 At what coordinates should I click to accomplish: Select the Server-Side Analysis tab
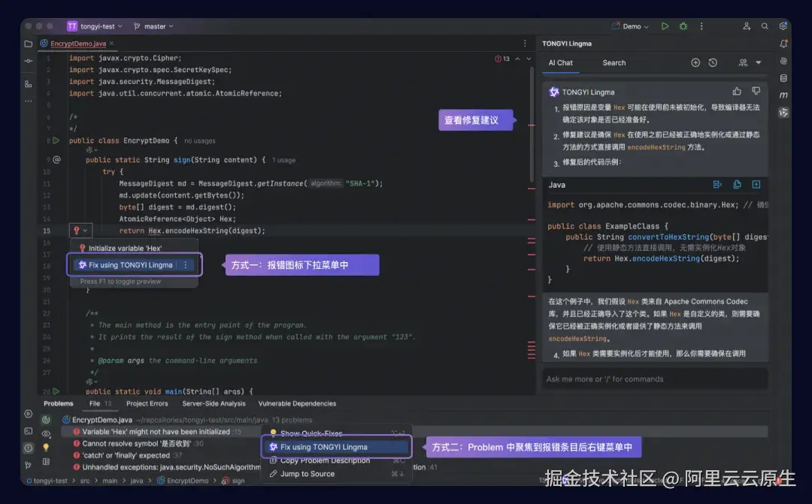click(x=214, y=403)
